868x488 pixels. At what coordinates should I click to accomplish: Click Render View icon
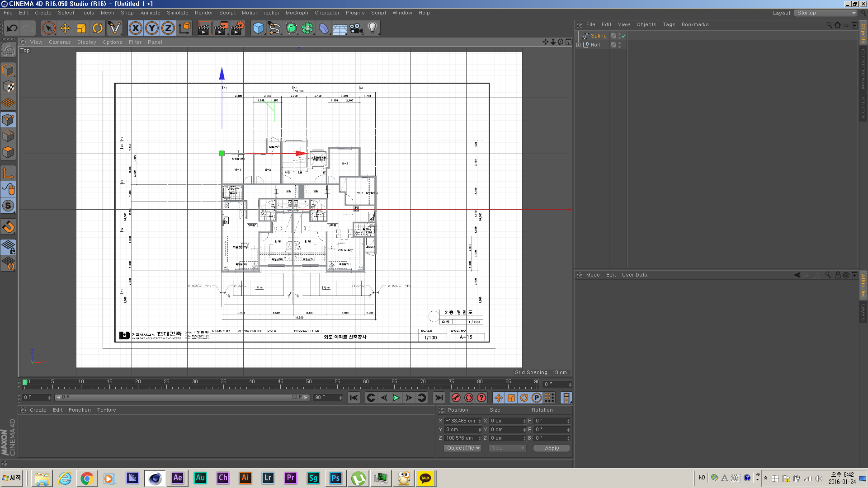point(204,28)
